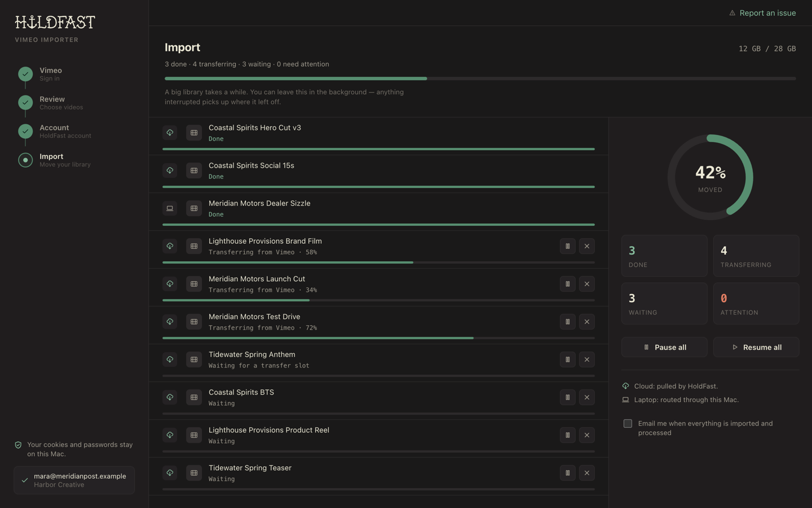Click the Done count card
812x508 pixels.
point(664,256)
